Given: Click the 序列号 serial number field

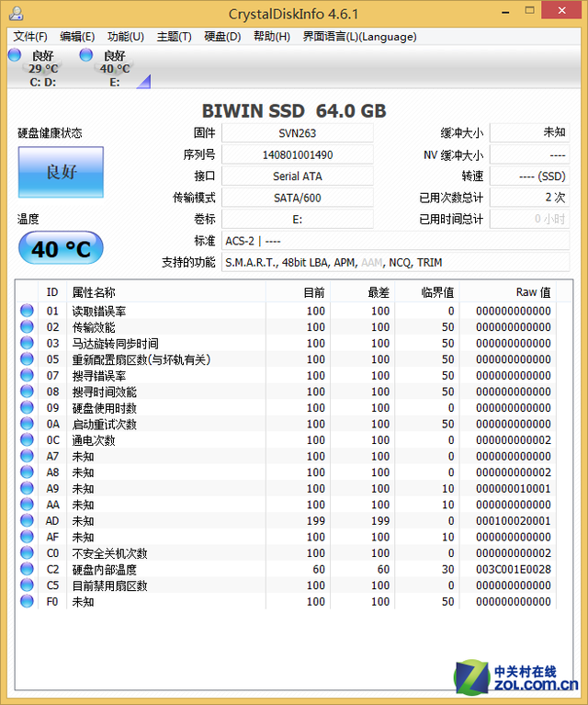Looking at the screenshot, I should 297,154.
